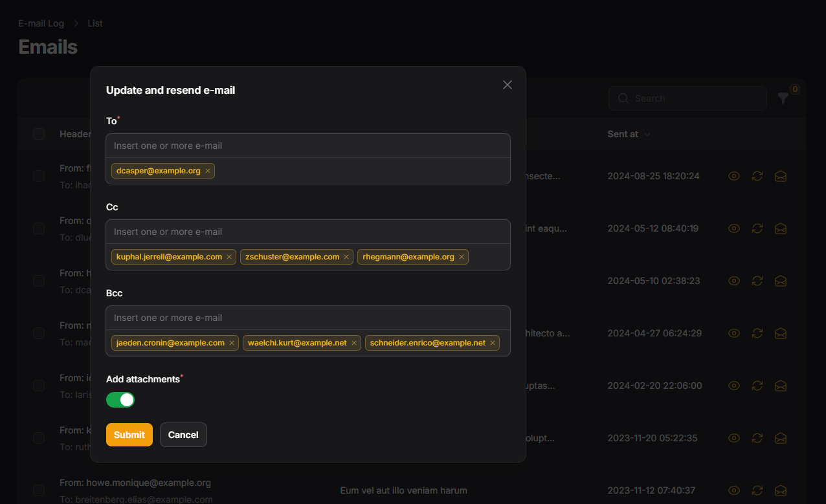
Task: Remove kuphal.jerrell@example.com tag from Cc
Action: [229, 257]
